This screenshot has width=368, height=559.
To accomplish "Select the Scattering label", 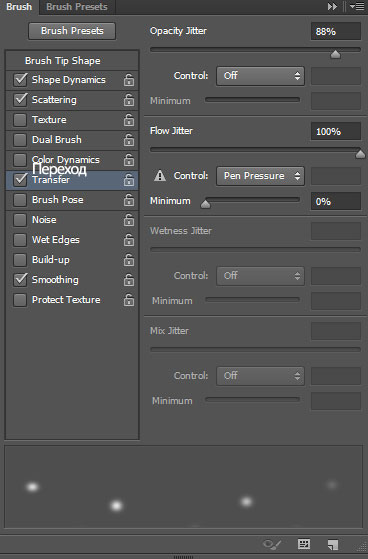I will pyautogui.click(x=54, y=99).
